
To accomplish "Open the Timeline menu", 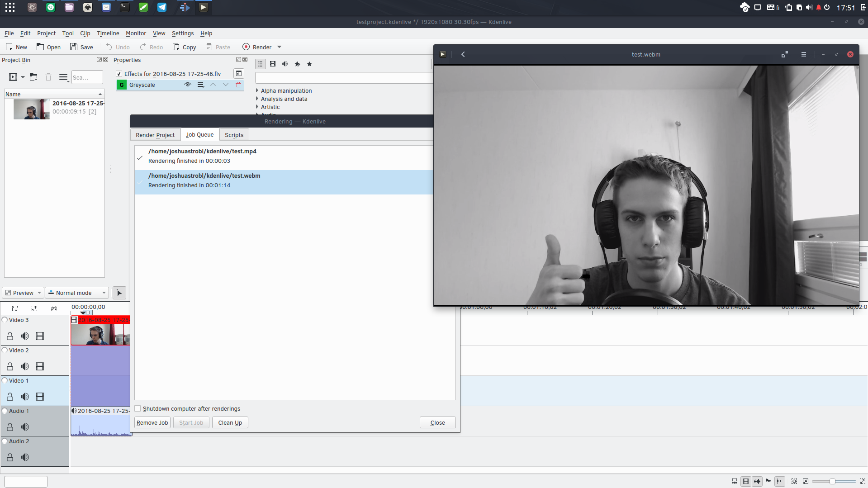I will pos(108,33).
